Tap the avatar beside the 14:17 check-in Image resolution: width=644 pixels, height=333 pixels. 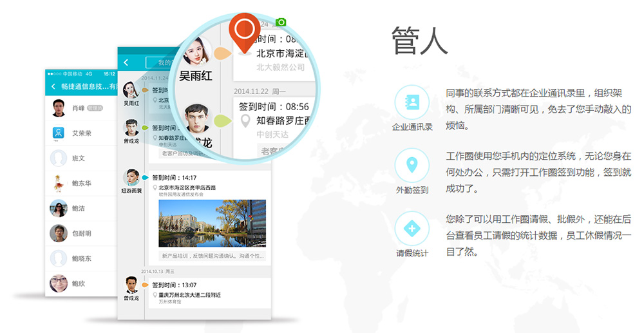[x=131, y=177]
